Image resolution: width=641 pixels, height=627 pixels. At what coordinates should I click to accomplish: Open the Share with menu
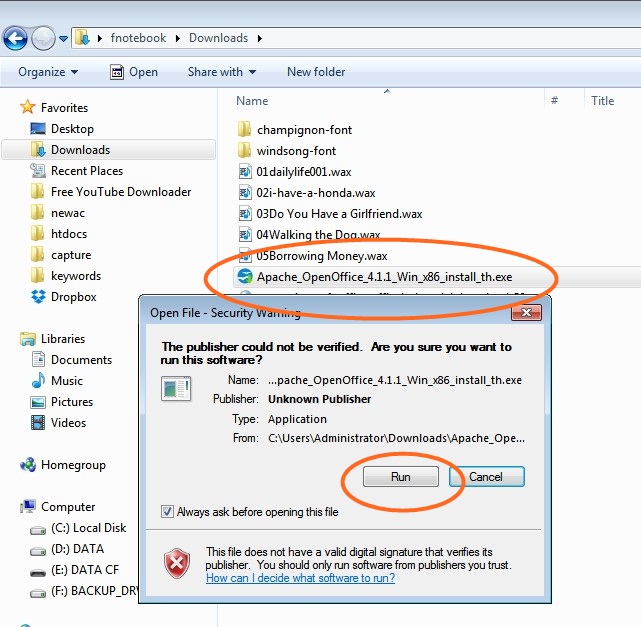[x=222, y=72]
